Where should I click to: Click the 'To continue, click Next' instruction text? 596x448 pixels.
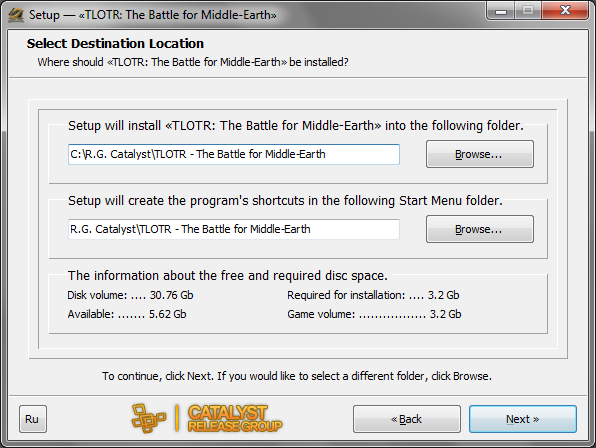tap(297, 376)
